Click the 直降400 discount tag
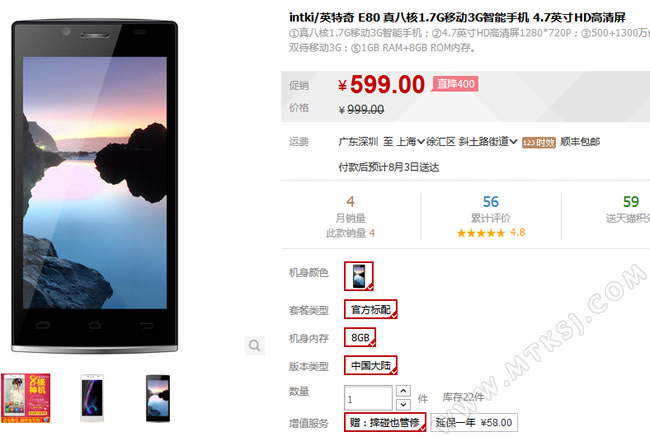Viewport: 650px width, 437px height. click(456, 84)
